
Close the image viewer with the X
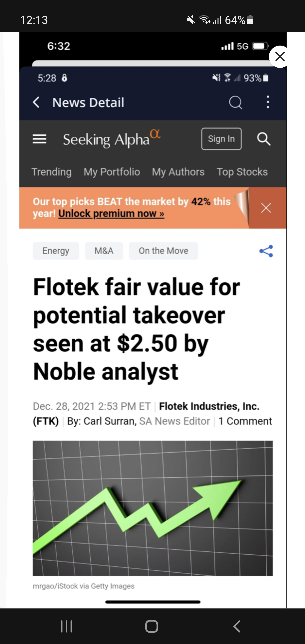[x=280, y=57]
